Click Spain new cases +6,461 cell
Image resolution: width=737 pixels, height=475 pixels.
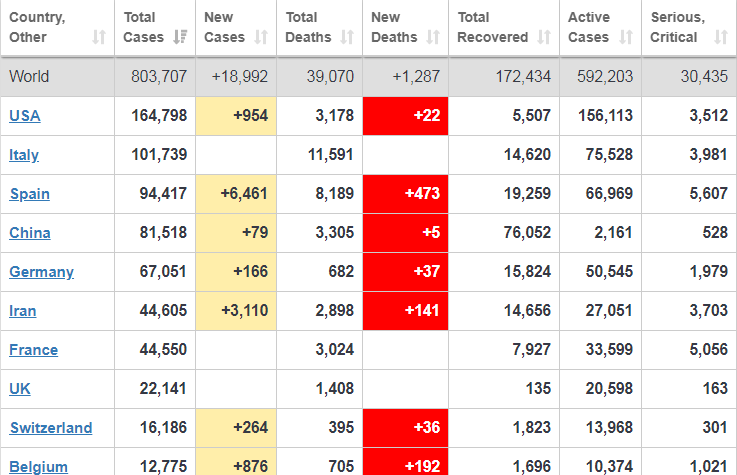coord(236,194)
